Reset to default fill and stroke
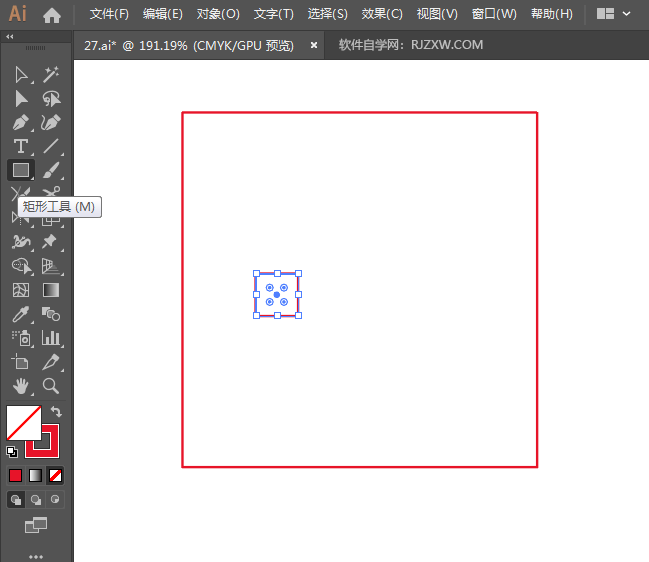The height and width of the screenshot is (562, 649). pyautogui.click(x=12, y=452)
